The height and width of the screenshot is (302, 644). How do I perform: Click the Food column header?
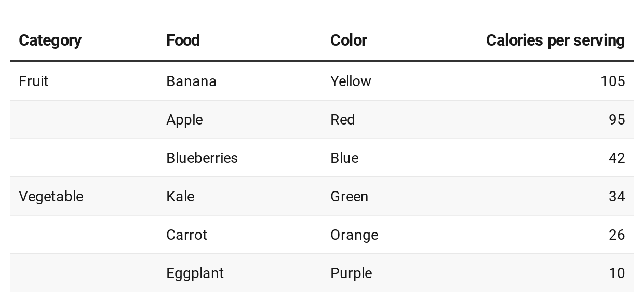[x=183, y=40]
